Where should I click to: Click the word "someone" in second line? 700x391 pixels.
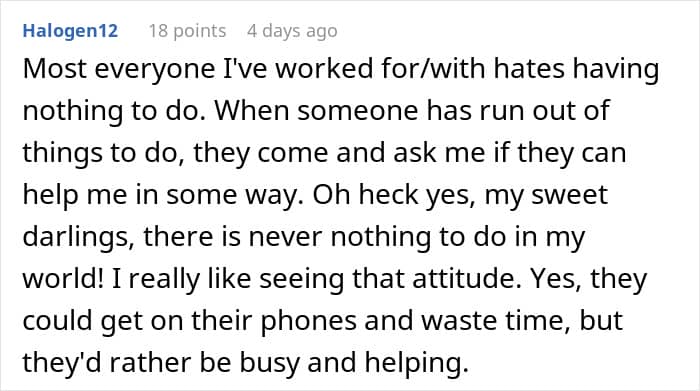[x=358, y=110]
